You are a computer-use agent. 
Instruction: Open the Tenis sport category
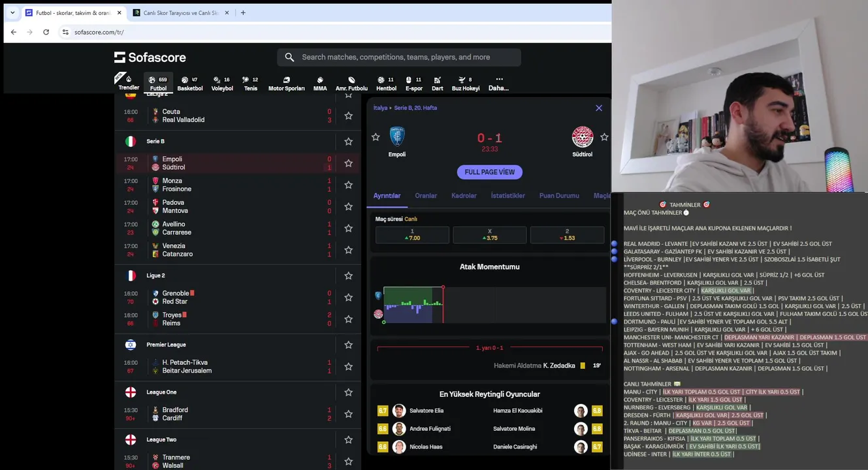pos(251,83)
